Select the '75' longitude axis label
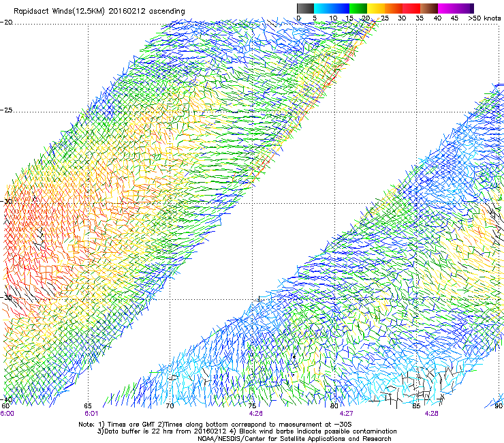This screenshot has height=443, width=504. pyautogui.click(x=252, y=406)
